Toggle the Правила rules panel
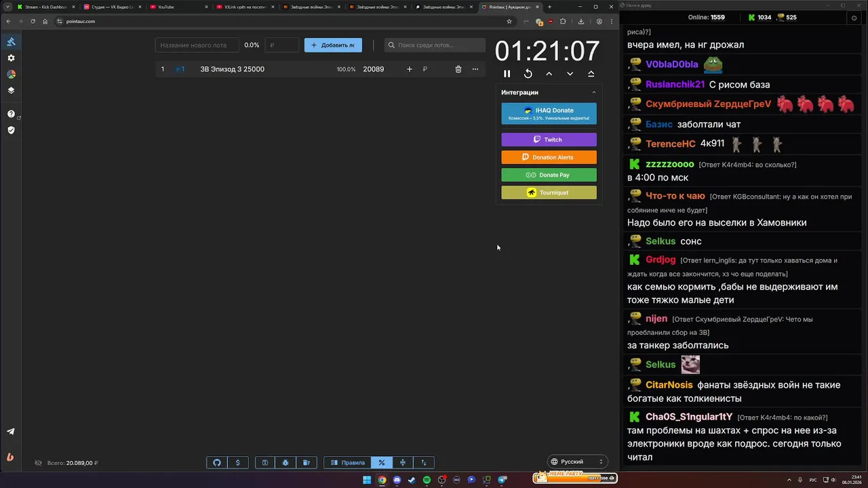Image resolution: width=868 pixels, height=488 pixels. click(348, 463)
